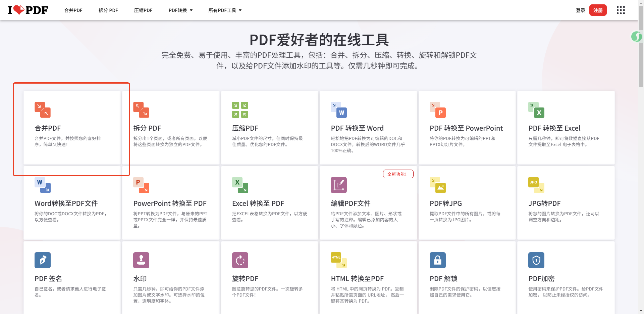Image resolution: width=644 pixels, height=314 pixels.
Task: Click the JPG转PDF card icon
Action: coord(536,185)
